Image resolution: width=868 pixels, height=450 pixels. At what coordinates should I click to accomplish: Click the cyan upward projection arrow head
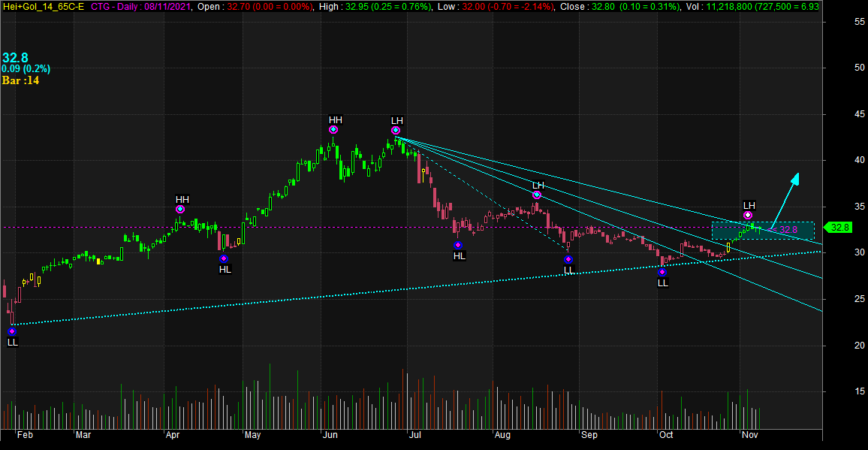(794, 177)
